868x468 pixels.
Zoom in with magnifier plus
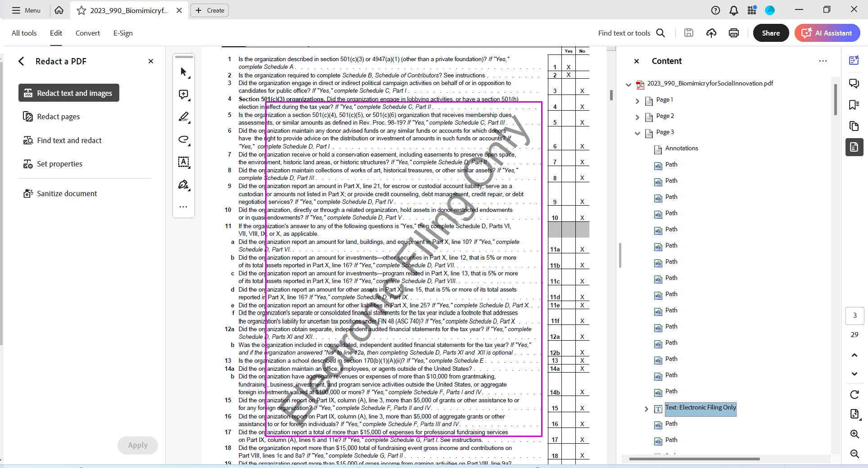pyautogui.click(x=854, y=434)
